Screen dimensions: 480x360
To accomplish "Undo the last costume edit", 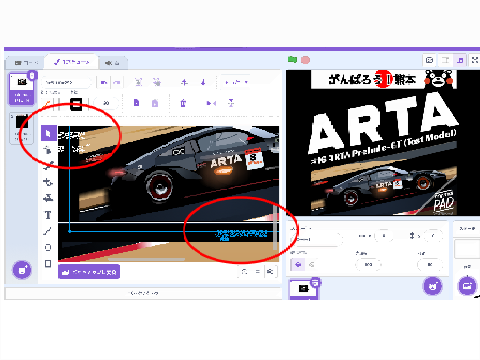I will click(104, 82).
